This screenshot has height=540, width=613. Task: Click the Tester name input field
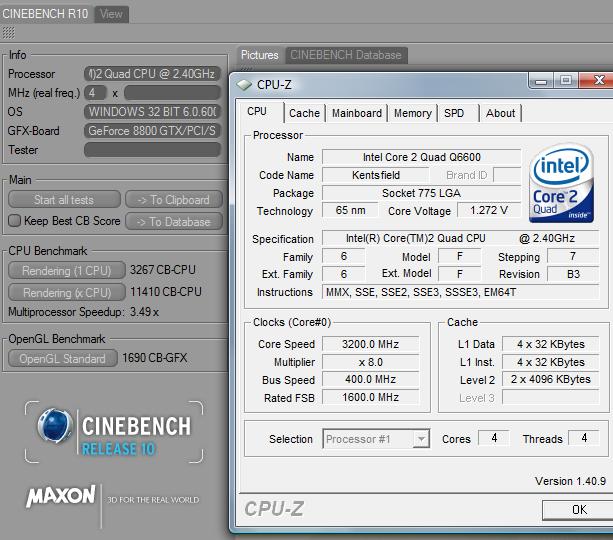tap(152, 150)
